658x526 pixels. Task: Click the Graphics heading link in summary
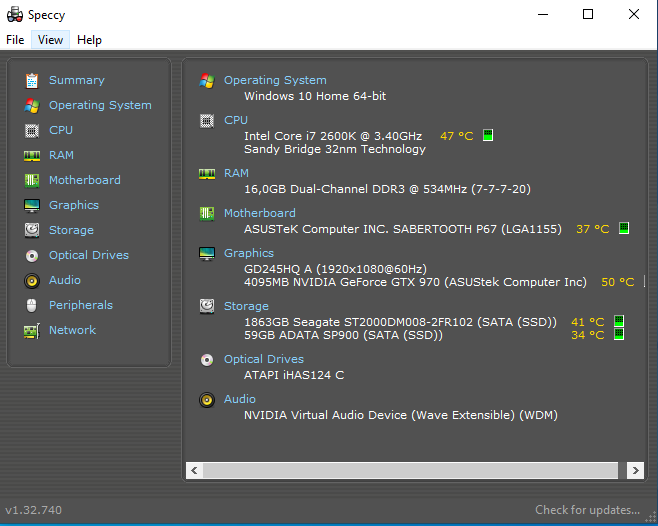pos(249,253)
